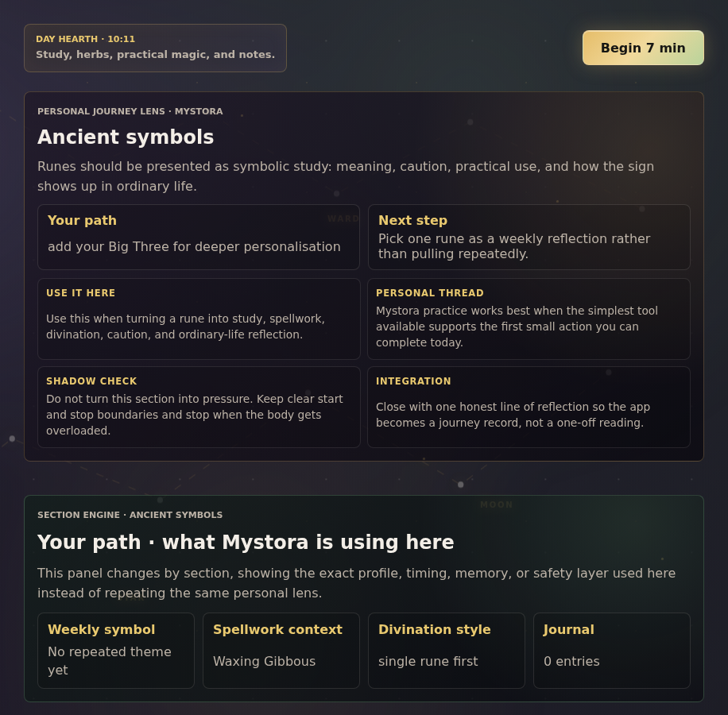Click the 'Runes should be presented as symbolic study' paragraph

(346, 176)
